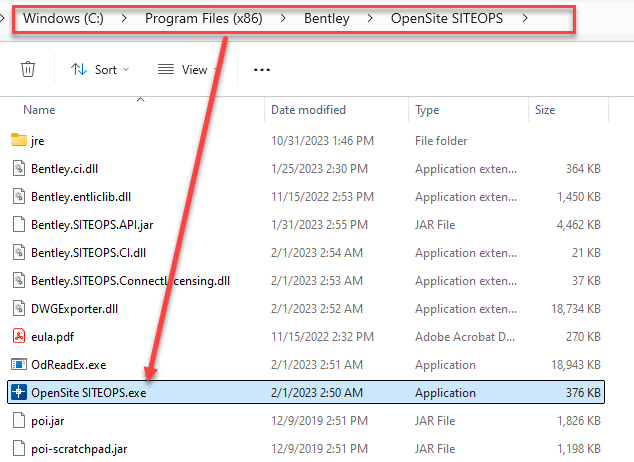
Task: Click date 10/31/2023 1:46 PM
Action: click(322, 141)
